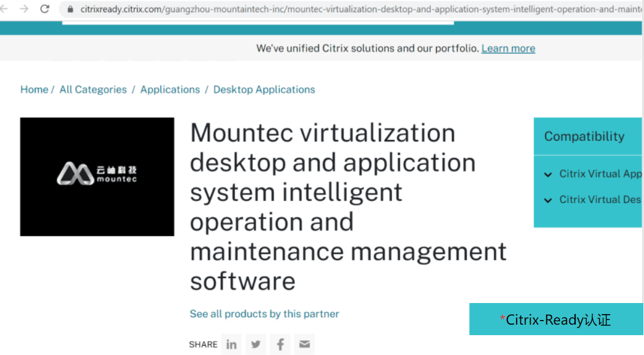
Task: Share this page on Twitter
Action: click(x=256, y=344)
